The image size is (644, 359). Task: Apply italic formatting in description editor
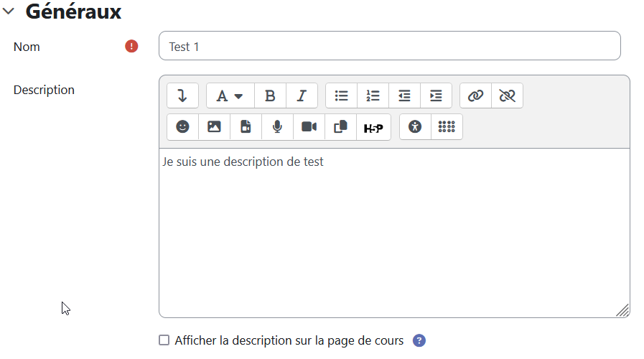coord(302,95)
